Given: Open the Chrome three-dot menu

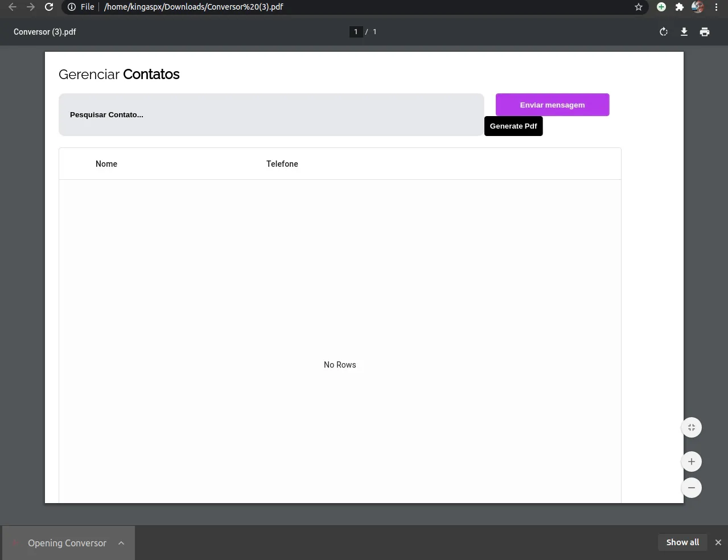Looking at the screenshot, I should click(716, 7).
